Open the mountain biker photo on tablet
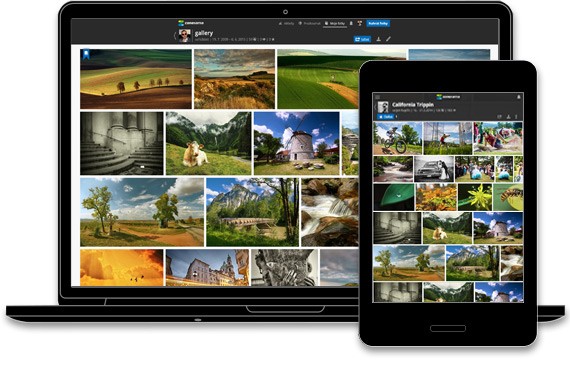This screenshot has height=367, width=570. tap(397, 138)
